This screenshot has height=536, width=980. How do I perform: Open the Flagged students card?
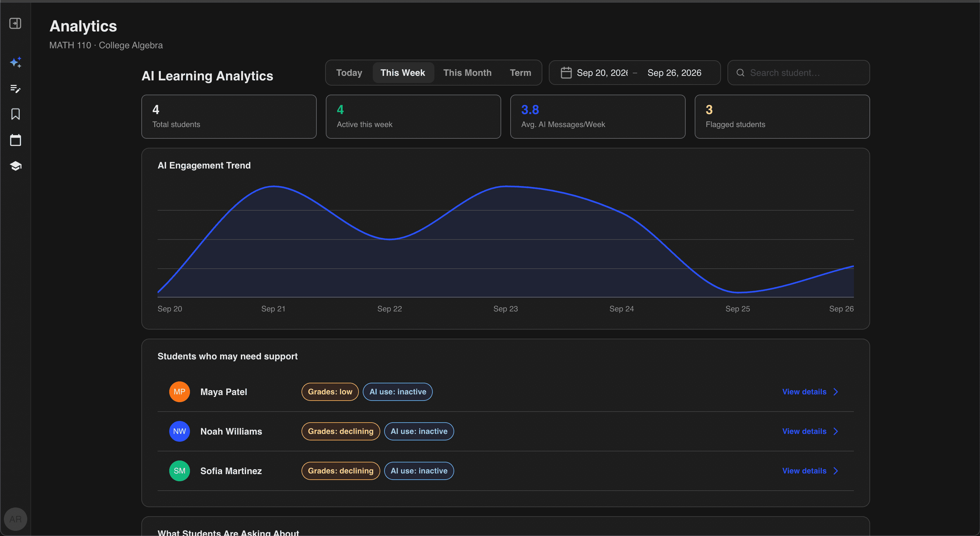pyautogui.click(x=782, y=117)
